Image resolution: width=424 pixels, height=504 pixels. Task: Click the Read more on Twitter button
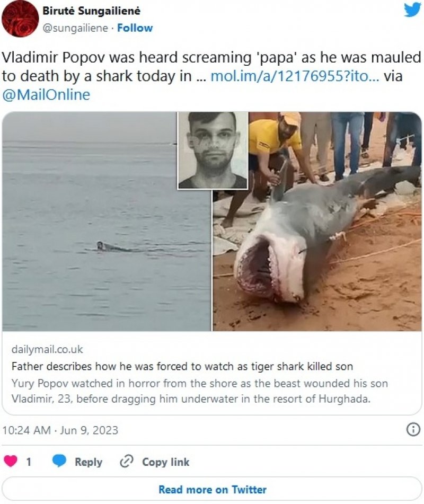pos(212,489)
